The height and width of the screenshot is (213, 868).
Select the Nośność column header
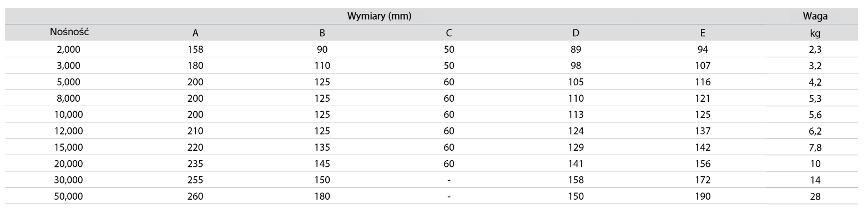[x=70, y=33]
